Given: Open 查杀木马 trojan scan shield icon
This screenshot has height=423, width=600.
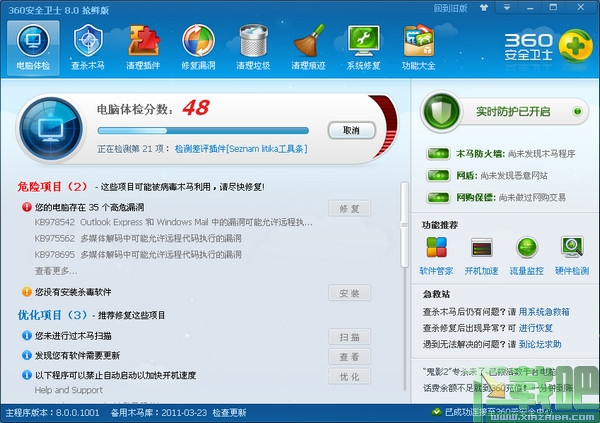Looking at the screenshot, I should (88, 48).
